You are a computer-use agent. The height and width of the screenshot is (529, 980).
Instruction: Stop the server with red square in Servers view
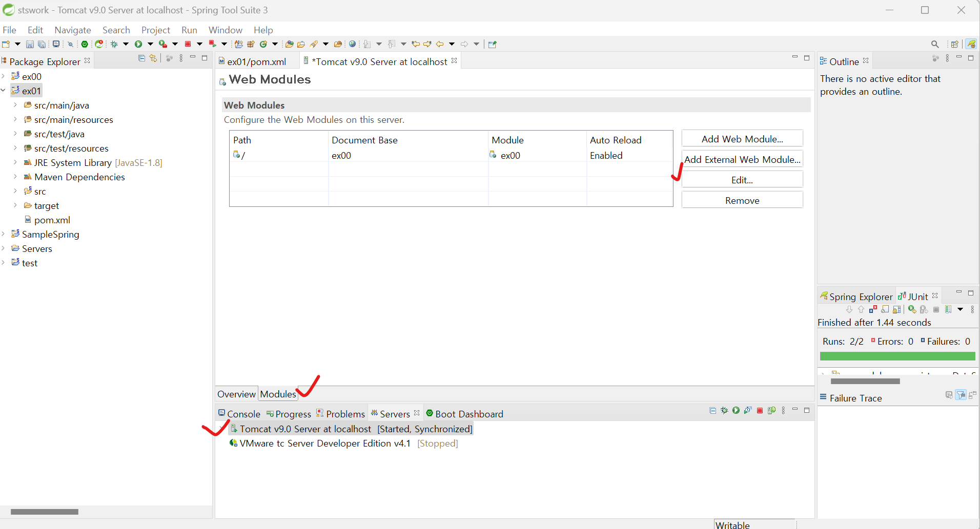click(x=760, y=411)
